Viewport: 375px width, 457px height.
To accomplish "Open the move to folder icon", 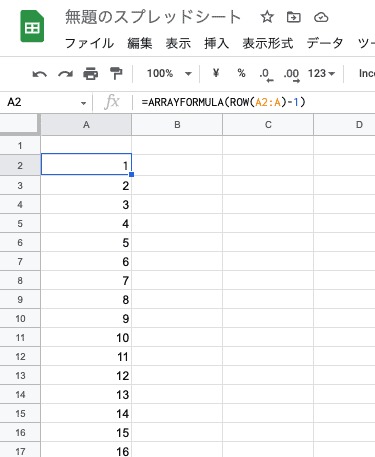I will [x=294, y=17].
